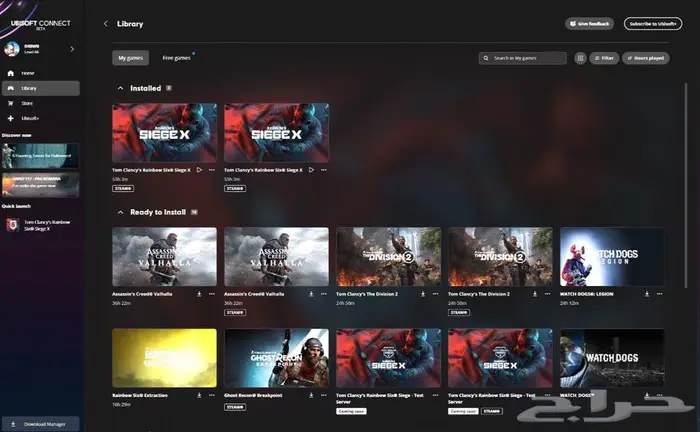The width and height of the screenshot is (700, 432).
Task: Open more options for Watch Dogs: Legion
Action: (659, 295)
